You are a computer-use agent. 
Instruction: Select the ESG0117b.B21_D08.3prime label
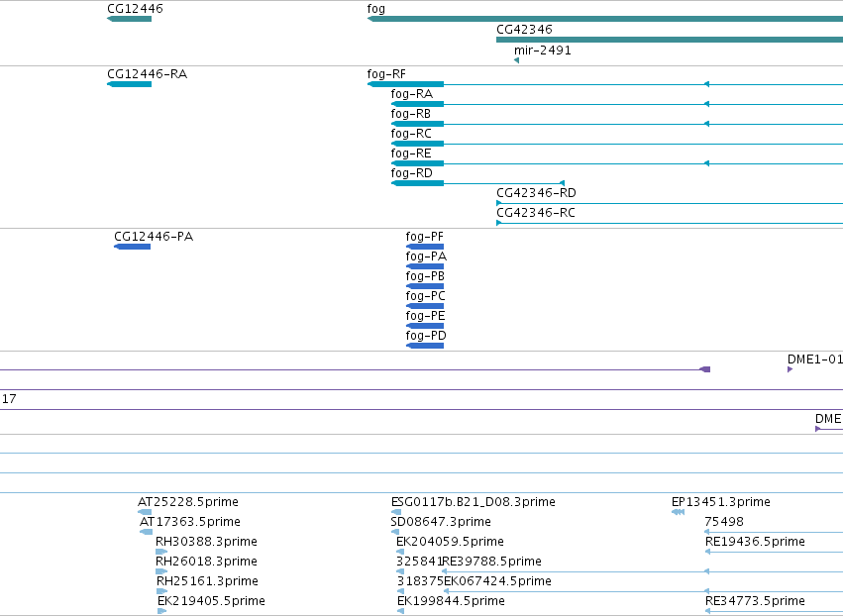pos(474,502)
